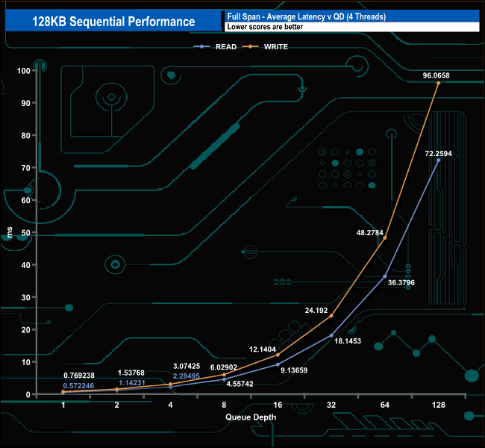Select the 4.55742 data label
This screenshot has height=448, width=485.
(240, 384)
